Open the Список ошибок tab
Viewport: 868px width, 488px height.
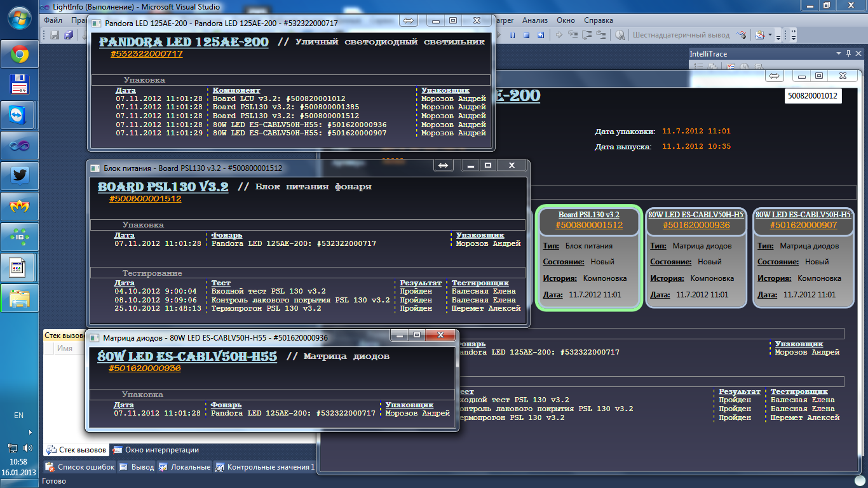tap(80, 467)
